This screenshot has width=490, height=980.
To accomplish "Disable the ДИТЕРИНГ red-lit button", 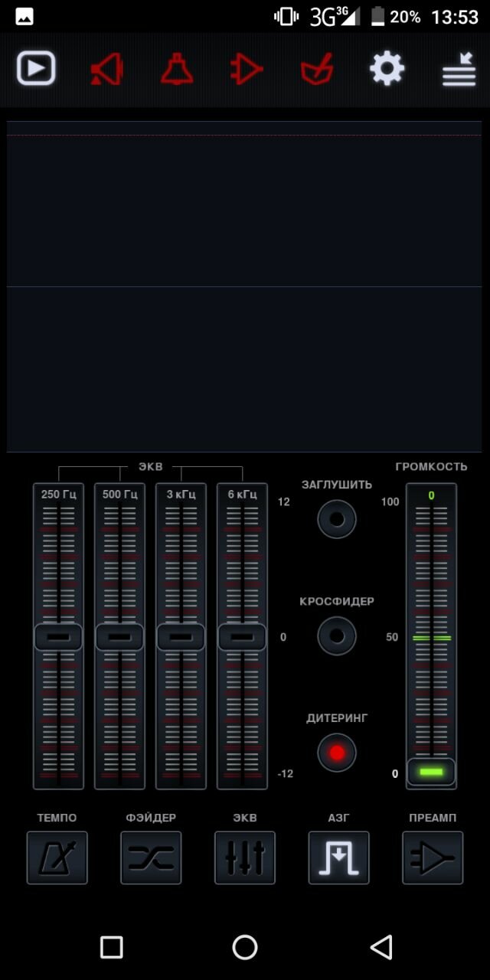I will 337,753.
